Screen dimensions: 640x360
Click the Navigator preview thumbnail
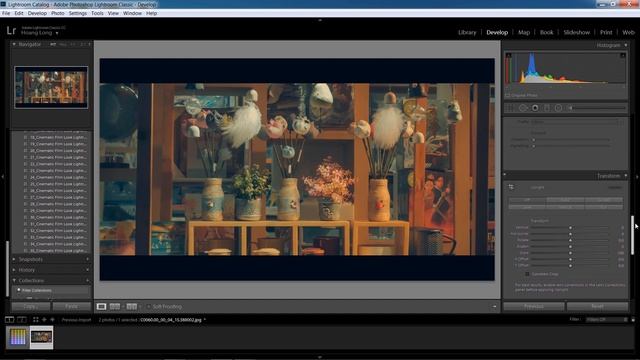coord(51,87)
